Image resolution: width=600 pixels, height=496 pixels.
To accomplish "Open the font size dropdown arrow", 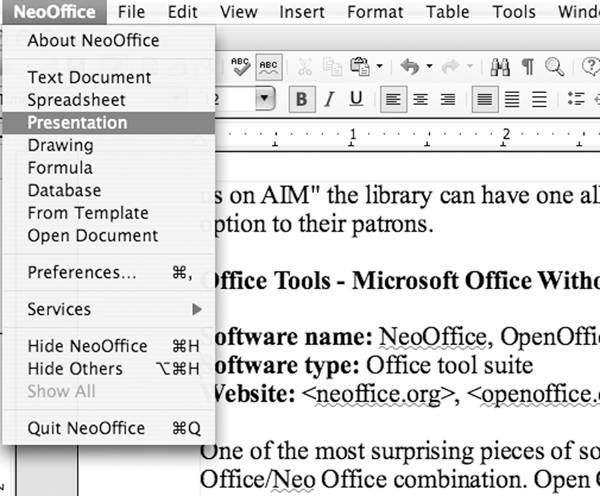I will pos(265,99).
